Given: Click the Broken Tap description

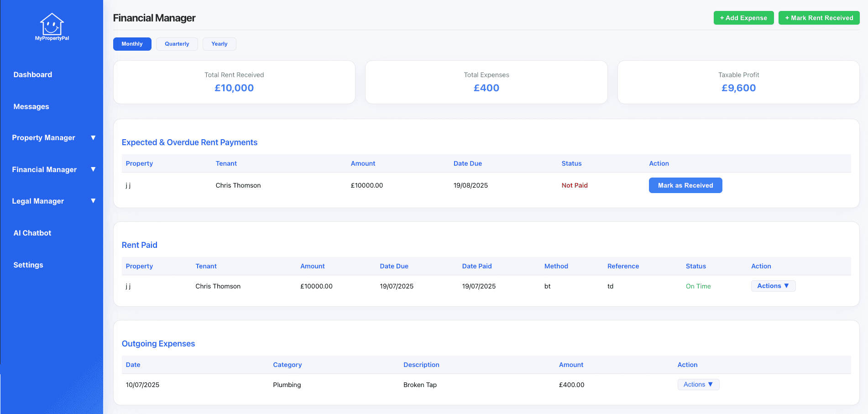Looking at the screenshot, I should (x=420, y=385).
